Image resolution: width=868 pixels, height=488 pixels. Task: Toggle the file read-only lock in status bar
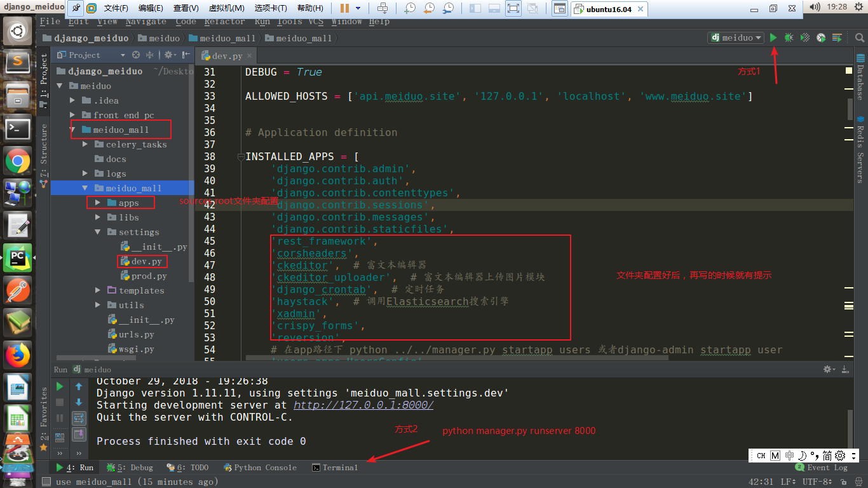844,482
